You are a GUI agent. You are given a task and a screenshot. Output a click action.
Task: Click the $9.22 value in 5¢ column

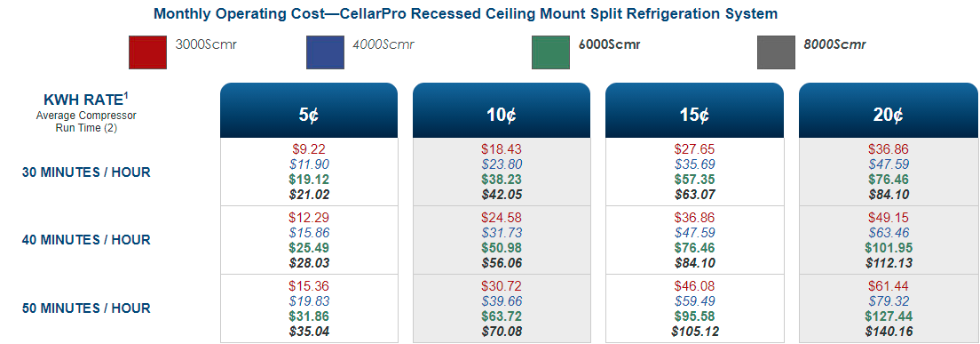[x=309, y=149]
